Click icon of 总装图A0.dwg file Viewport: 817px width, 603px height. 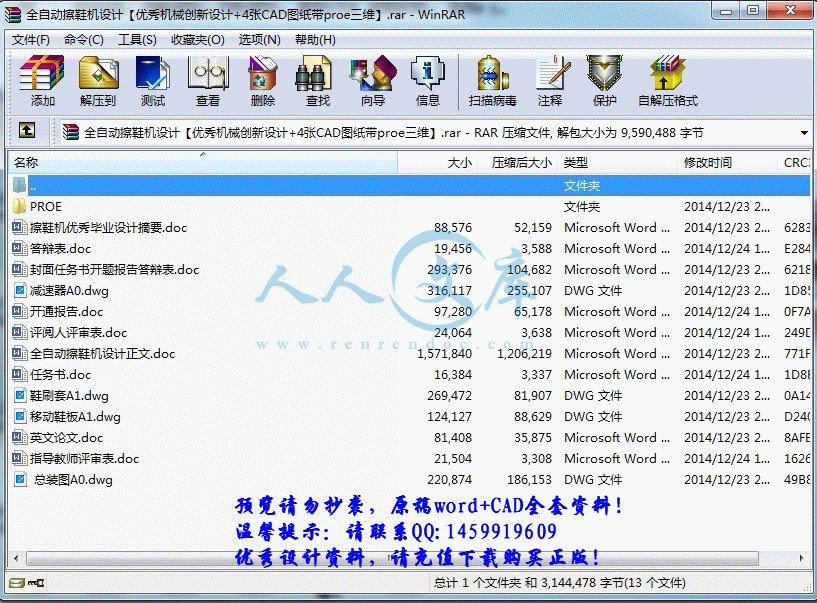[x=19, y=479]
